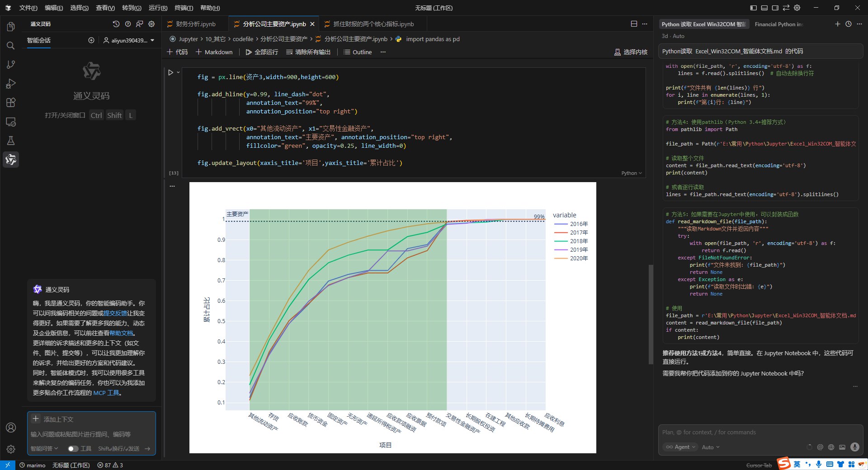Image resolution: width=868 pixels, height=470 pixels.
Task: Click chat history icon in 通义灵码 panel
Action: [116, 24]
